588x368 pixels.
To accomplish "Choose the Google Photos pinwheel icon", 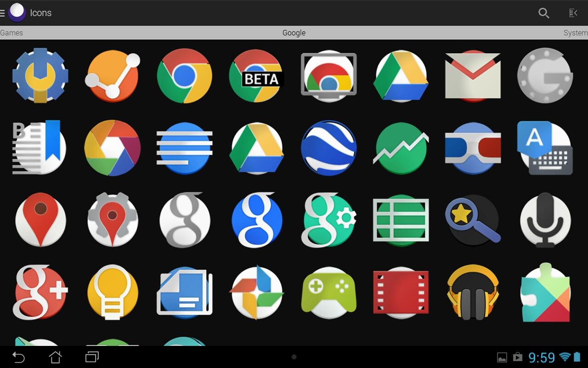I will click(x=257, y=292).
